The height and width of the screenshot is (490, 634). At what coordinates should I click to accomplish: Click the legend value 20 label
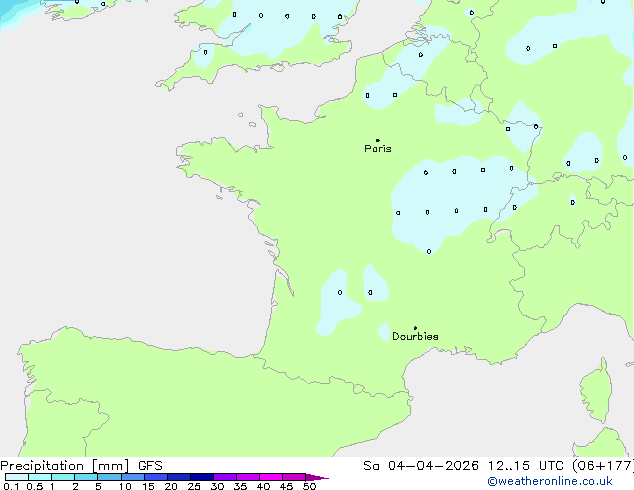point(170,487)
